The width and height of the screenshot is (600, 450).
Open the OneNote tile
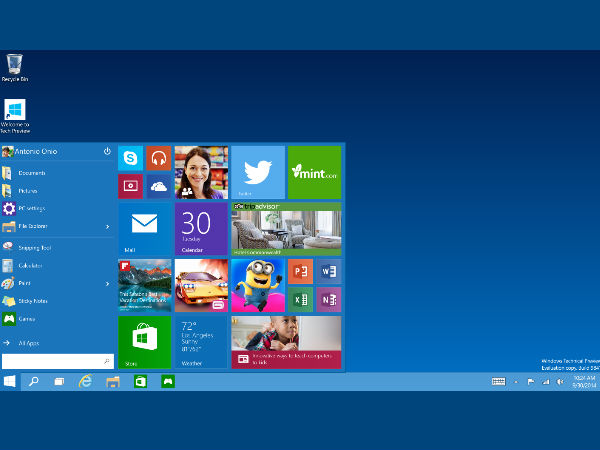(x=329, y=299)
